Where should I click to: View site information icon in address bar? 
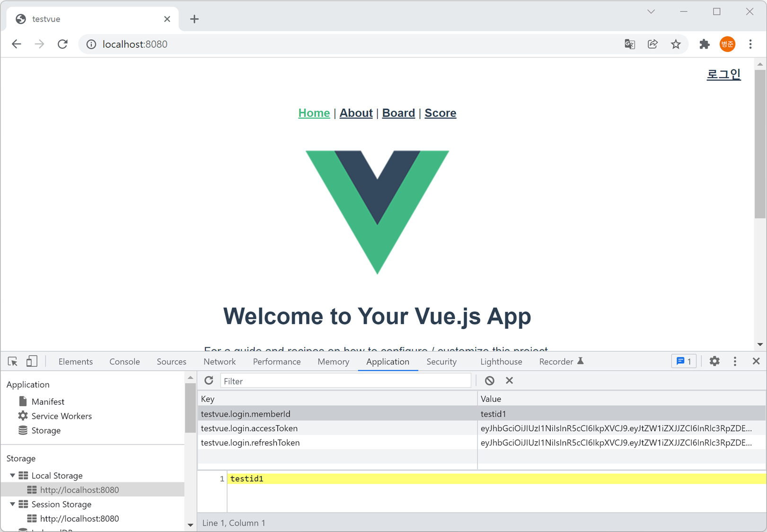click(x=91, y=44)
